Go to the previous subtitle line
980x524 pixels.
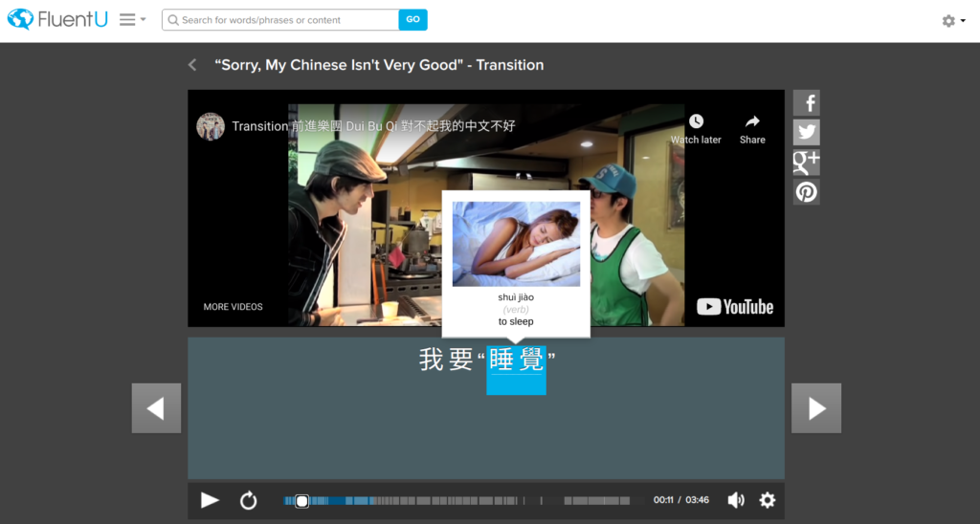point(156,408)
